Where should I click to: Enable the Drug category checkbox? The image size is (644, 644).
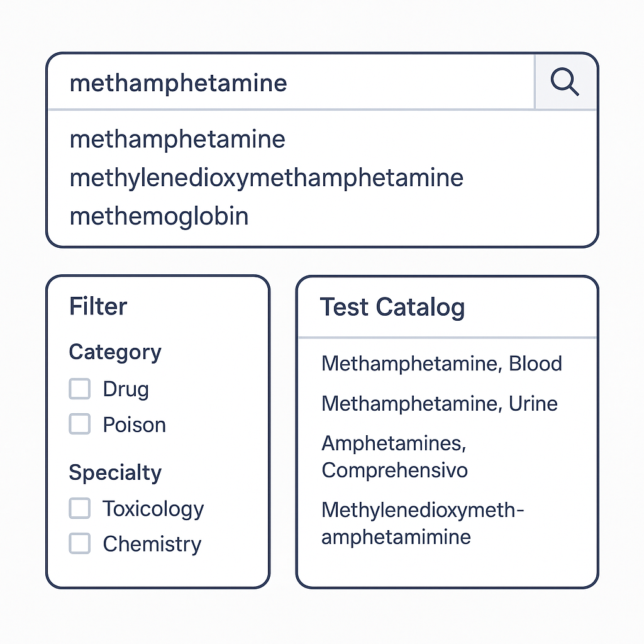80,389
